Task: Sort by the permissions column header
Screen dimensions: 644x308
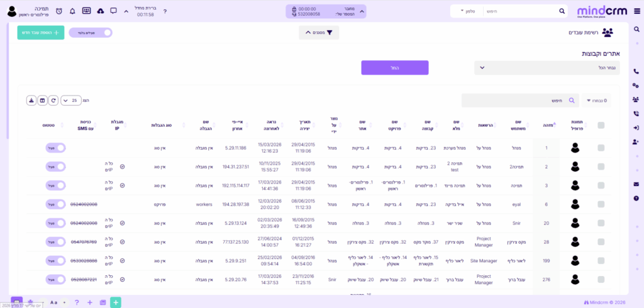Action: 488,126
